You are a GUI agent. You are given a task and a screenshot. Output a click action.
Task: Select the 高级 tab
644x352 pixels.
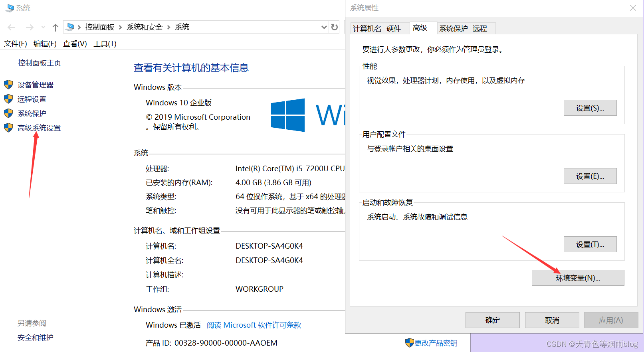(x=423, y=28)
